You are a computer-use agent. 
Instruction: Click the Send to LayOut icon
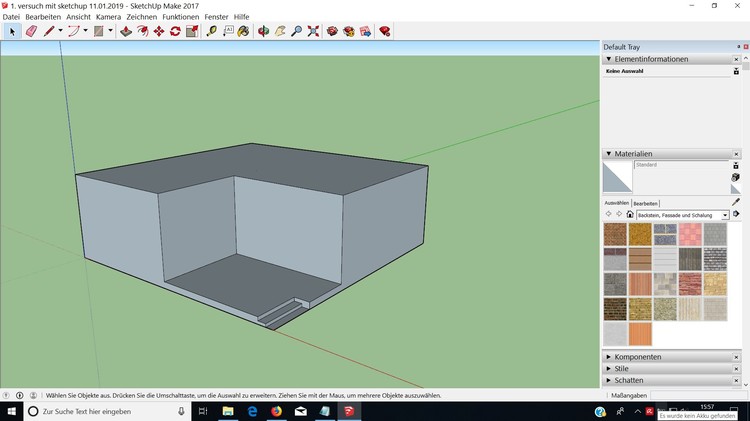coord(365,32)
